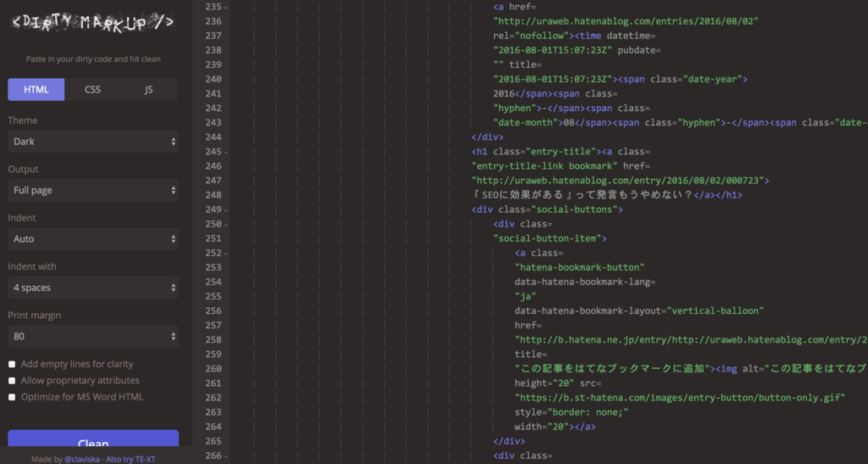Open the Output dropdown showing Full page
Image resolution: width=868 pixels, height=464 pixels.
coord(93,190)
